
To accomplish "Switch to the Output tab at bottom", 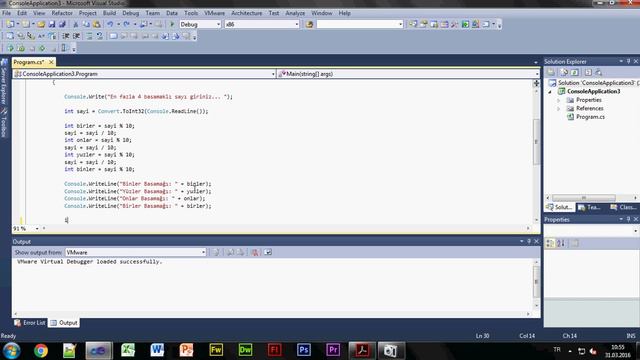I will pos(64,323).
